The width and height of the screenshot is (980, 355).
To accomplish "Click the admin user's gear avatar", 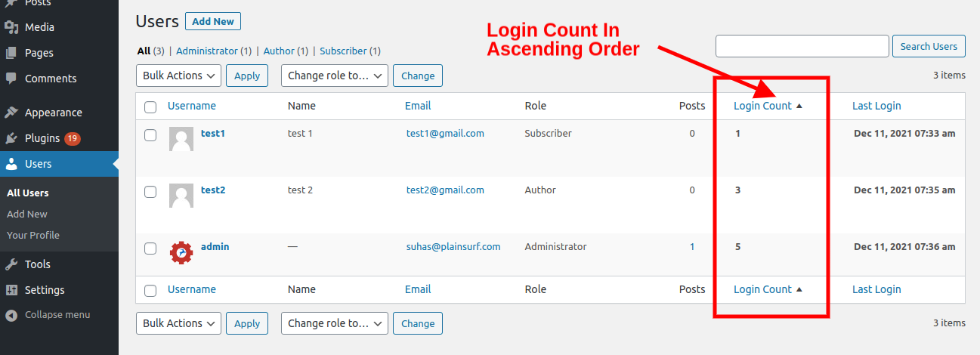I will [181, 252].
